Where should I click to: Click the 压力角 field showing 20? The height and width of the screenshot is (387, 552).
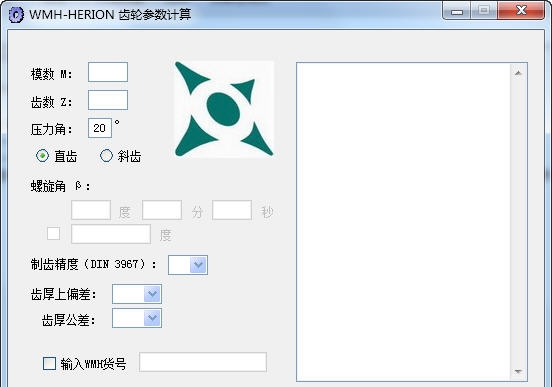pyautogui.click(x=100, y=128)
